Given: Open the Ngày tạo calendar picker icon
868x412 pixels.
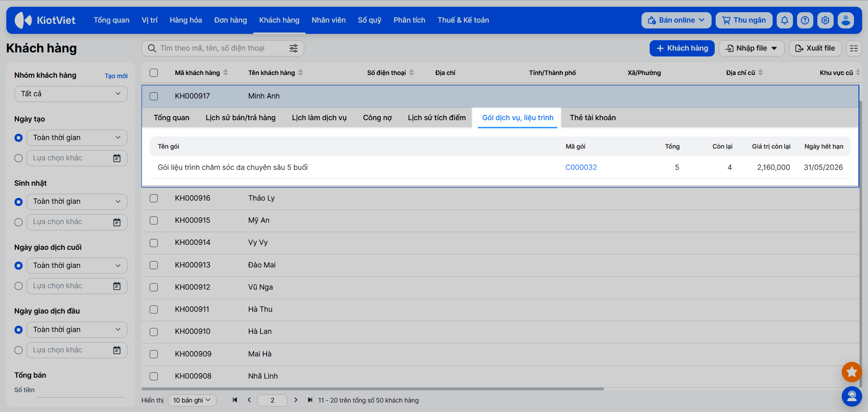Looking at the screenshot, I should pyautogui.click(x=117, y=158).
